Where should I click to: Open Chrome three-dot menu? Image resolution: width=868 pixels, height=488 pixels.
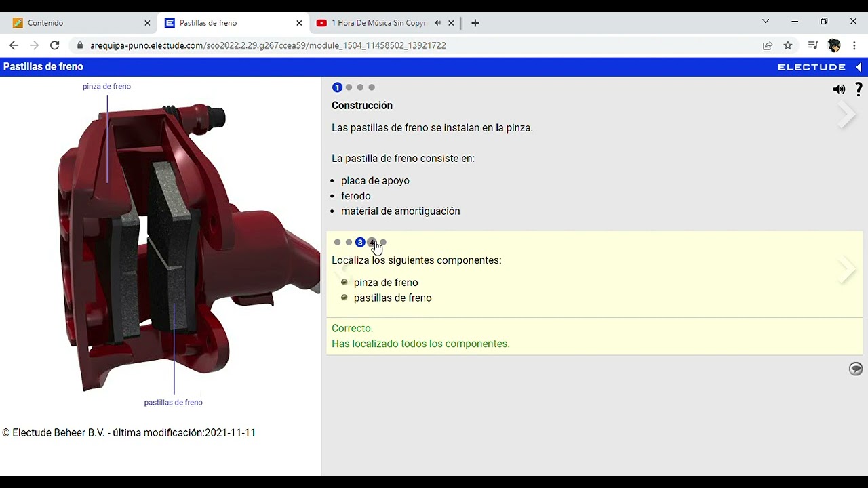[x=854, y=45]
